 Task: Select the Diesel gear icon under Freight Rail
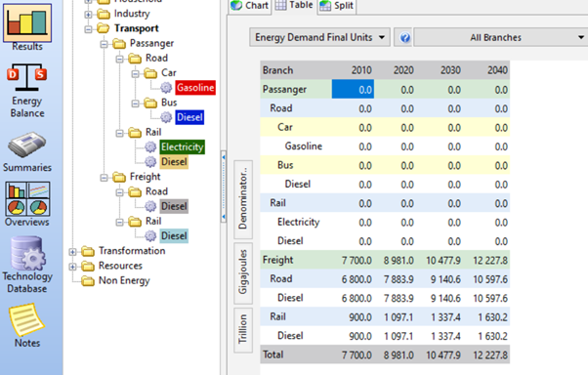(x=150, y=235)
